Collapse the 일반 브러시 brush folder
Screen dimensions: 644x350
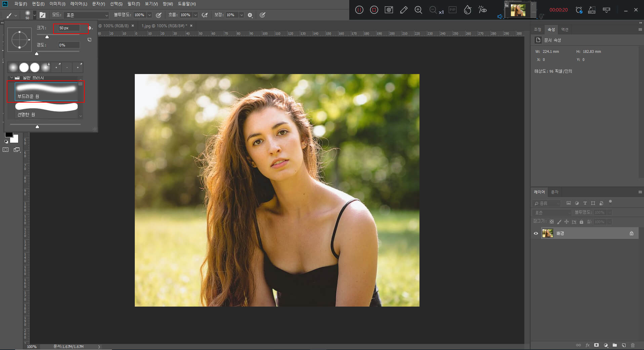(x=12, y=77)
